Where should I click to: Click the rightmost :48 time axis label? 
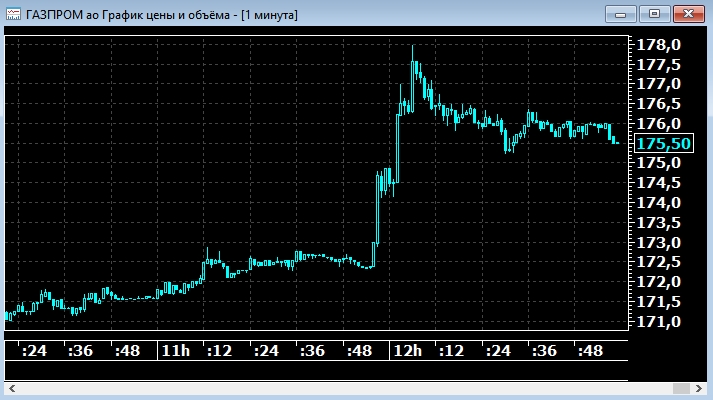tap(590, 351)
